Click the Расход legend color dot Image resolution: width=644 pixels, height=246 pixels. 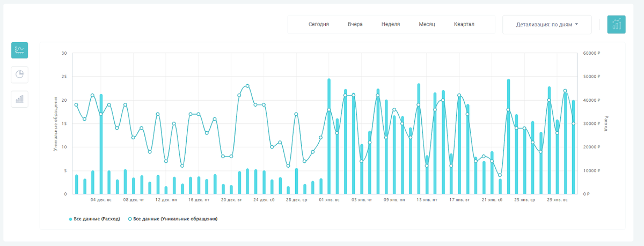[71, 219]
